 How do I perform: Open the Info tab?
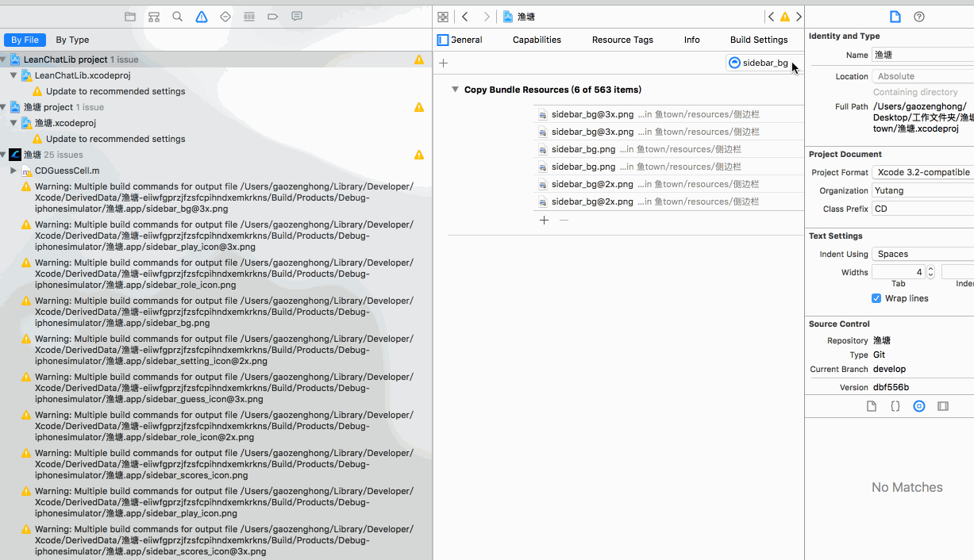[692, 40]
